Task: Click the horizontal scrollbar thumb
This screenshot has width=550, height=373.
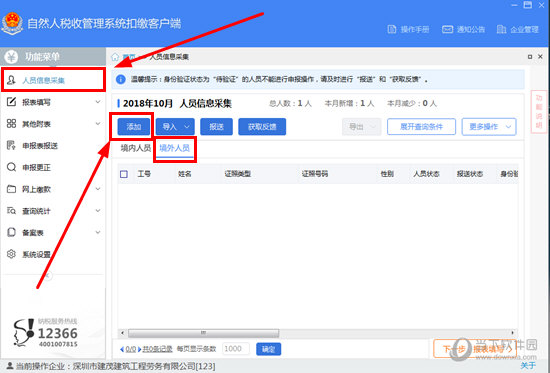Action: 203,333
